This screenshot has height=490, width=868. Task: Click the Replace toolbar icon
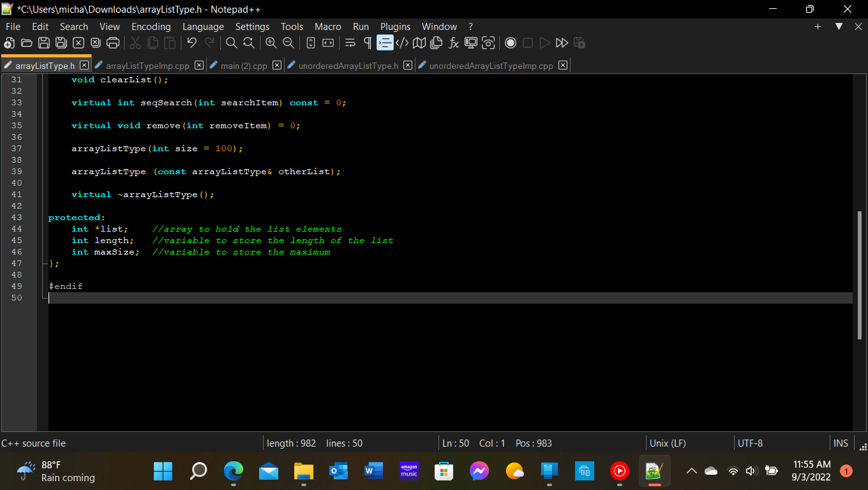[248, 43]
